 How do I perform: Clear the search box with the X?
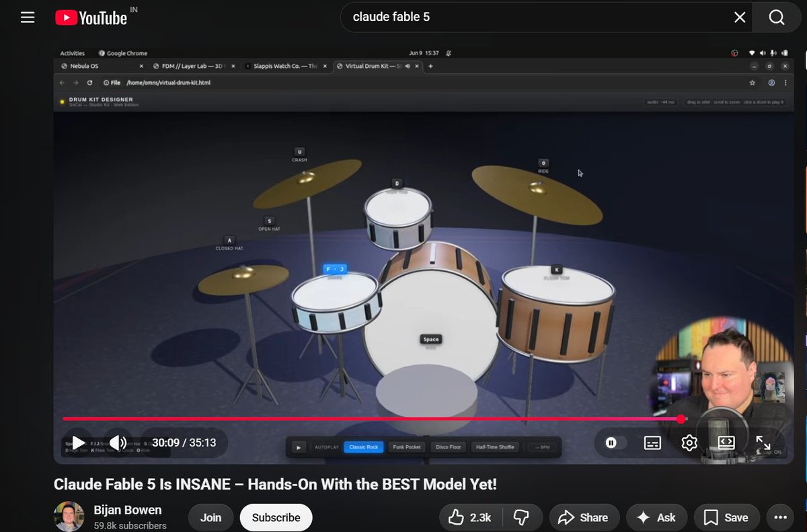740,17
